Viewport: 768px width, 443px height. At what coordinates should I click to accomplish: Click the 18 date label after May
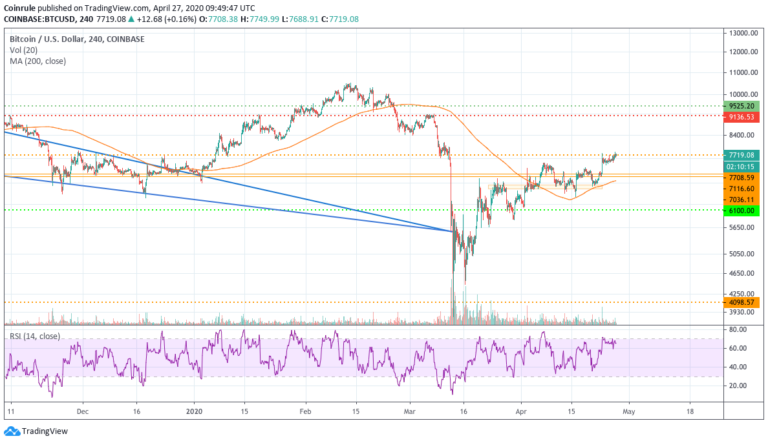click(690, 412)
